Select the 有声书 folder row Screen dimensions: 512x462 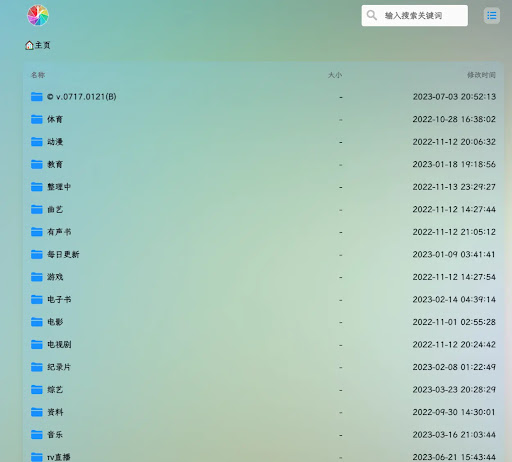263,232
